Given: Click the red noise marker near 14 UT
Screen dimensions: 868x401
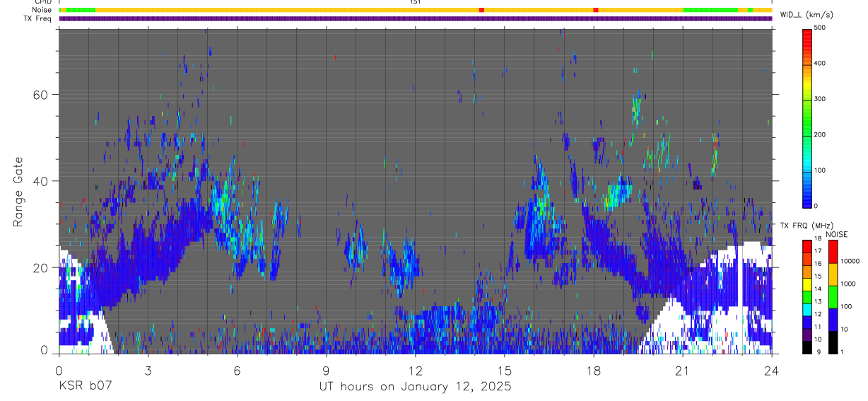Looking at the screenshot, I should point(481,10).
